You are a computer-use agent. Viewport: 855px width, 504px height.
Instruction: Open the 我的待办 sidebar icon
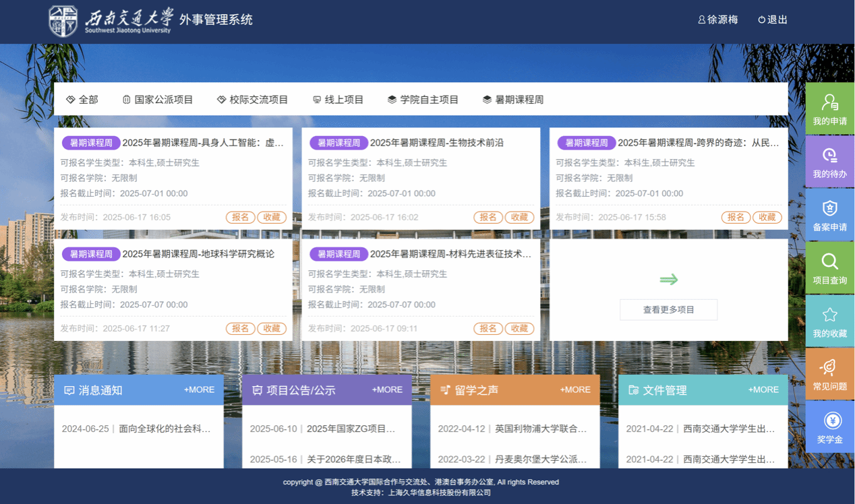829,156
